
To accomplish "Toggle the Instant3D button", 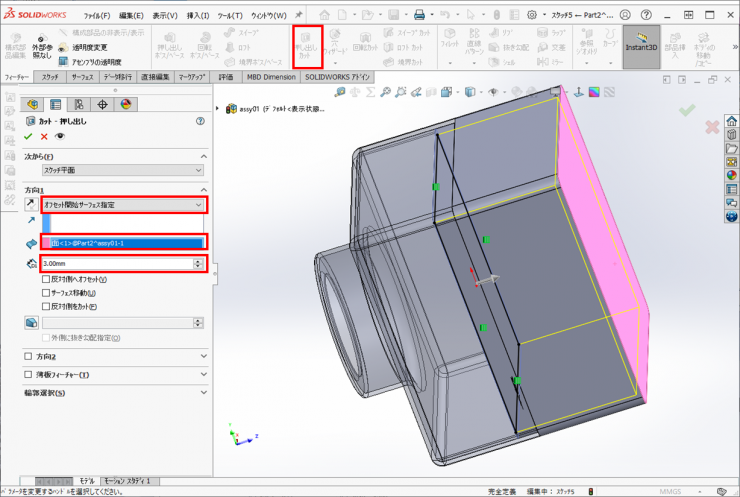I will (641, 47).
